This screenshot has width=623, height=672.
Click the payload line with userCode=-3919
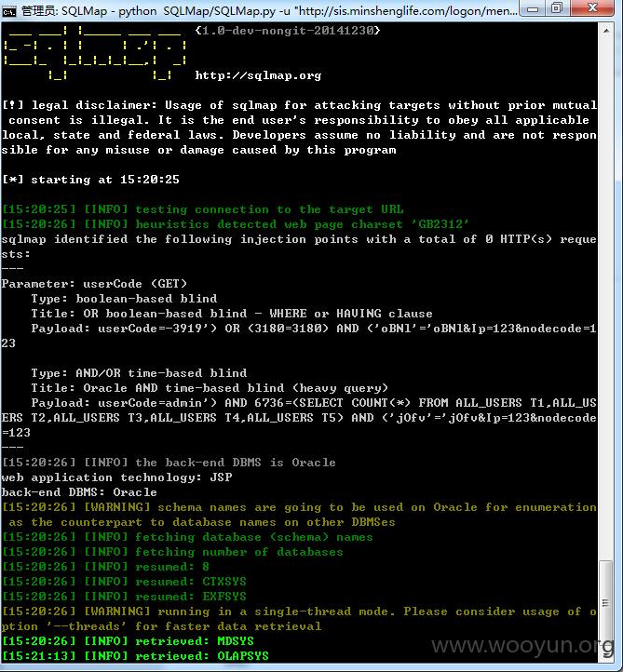[299, 336]
